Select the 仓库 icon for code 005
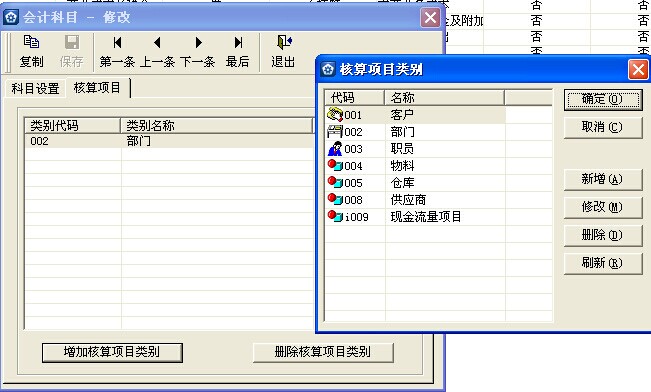 pyautogui.click(x=335, y=182)
